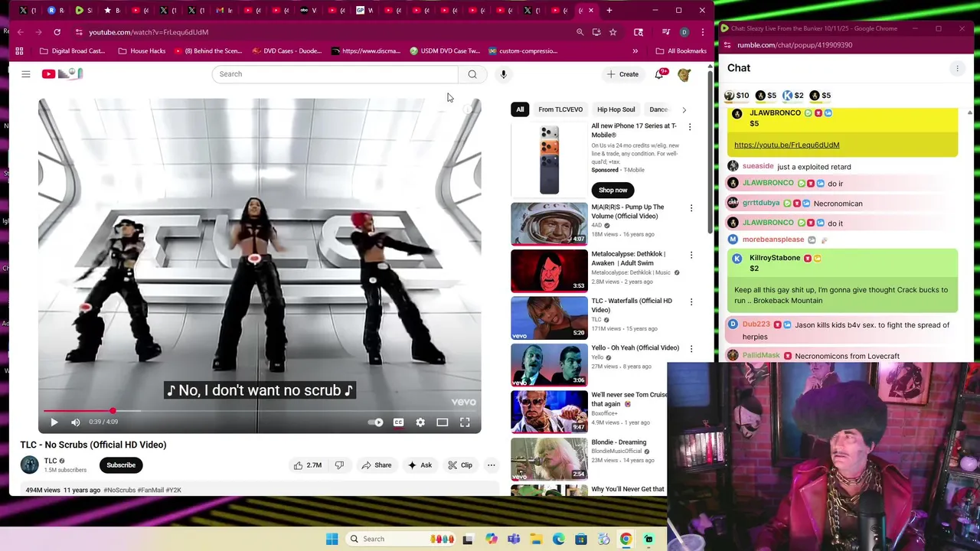This screenshot has width=980, height=551.
Task: Open House Hacks bookmark folder
Action: click(x=142, y=51)
